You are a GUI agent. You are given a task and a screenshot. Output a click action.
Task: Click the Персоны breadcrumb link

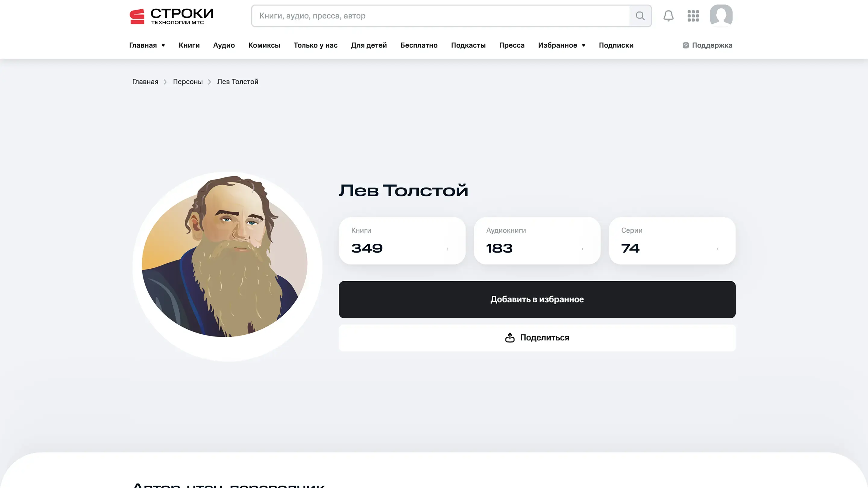188,82
